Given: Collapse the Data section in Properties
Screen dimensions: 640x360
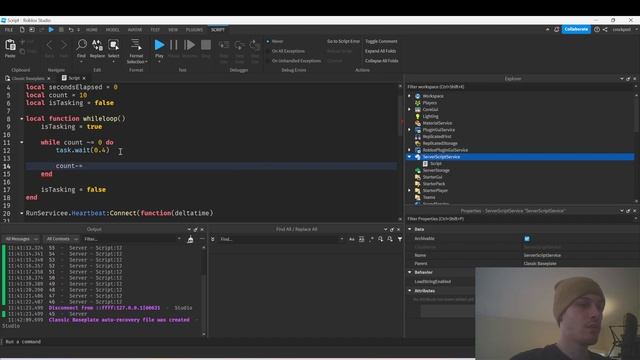Looking at the screenshot, I should 410,229.
